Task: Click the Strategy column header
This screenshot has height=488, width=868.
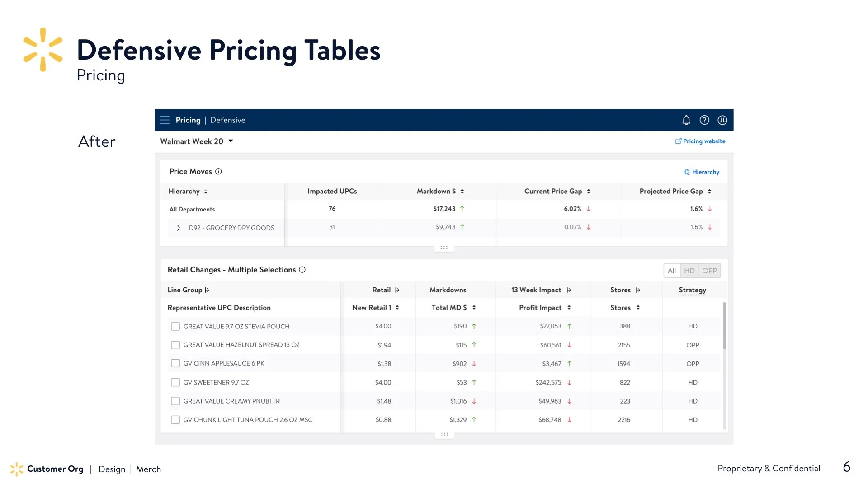Action: (692, 290)
